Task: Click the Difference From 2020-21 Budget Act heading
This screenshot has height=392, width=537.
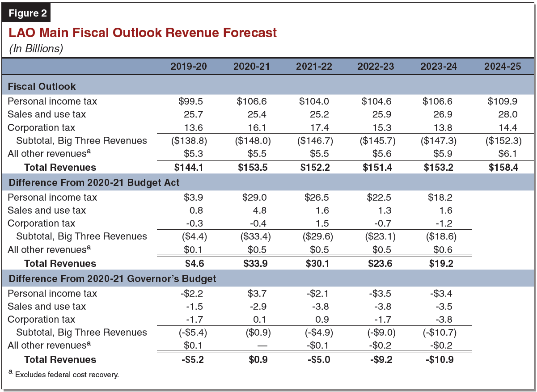Action: click(94, 182)
